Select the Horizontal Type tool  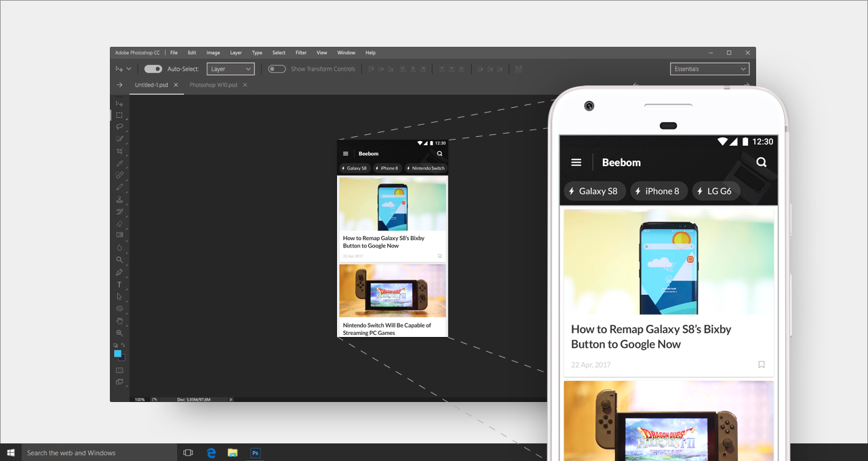click(x=119, y=284)
